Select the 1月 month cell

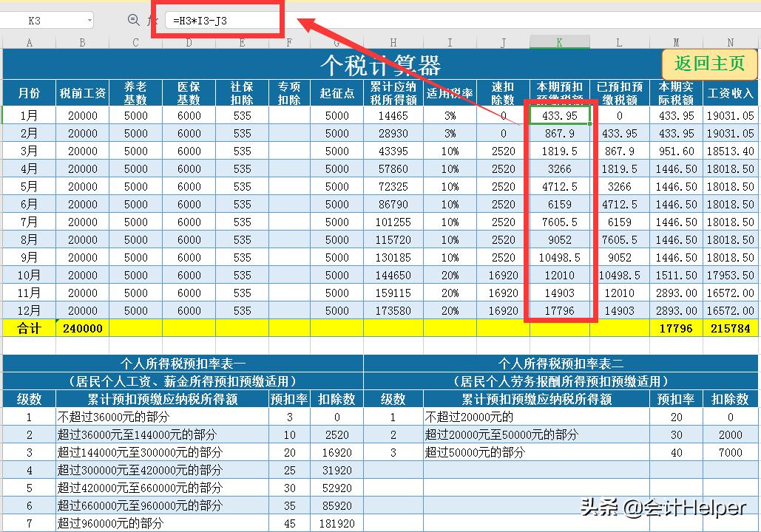pos(29,115)
